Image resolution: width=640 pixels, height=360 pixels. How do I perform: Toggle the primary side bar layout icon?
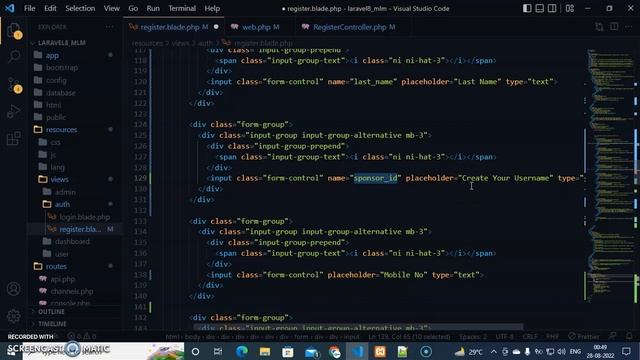pos(527,8)
